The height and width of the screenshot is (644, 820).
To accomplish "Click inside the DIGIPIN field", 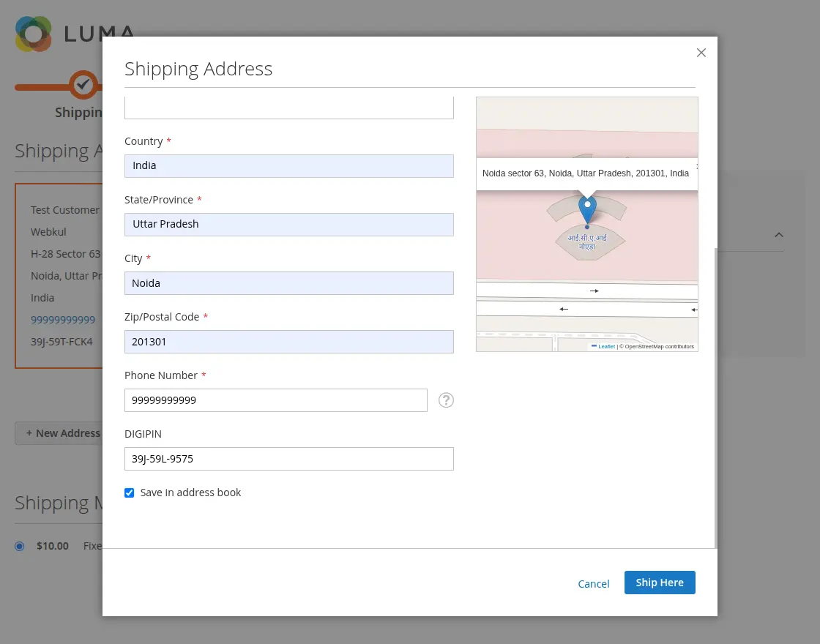I will coord(289,458).
